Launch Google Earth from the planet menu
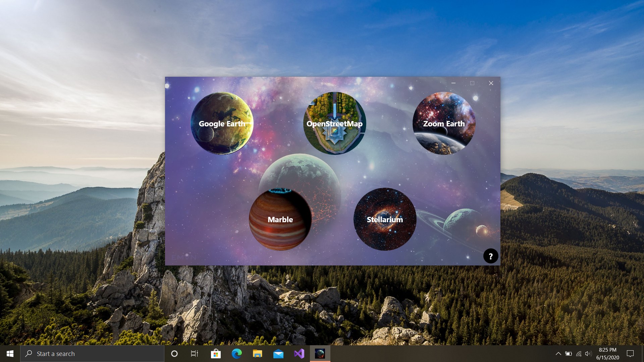The height and width of the screenshot is (362, 644). click(222, 123)
